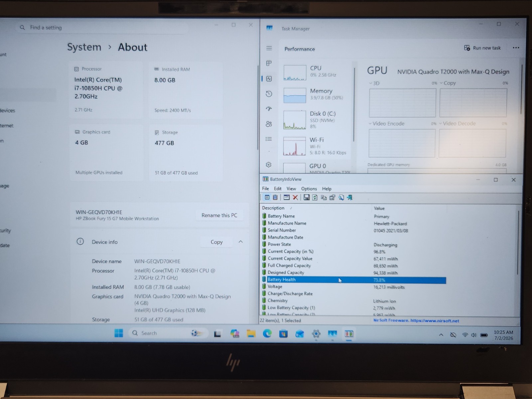
Task: Open the Windows Start menu
Action: 119,333
